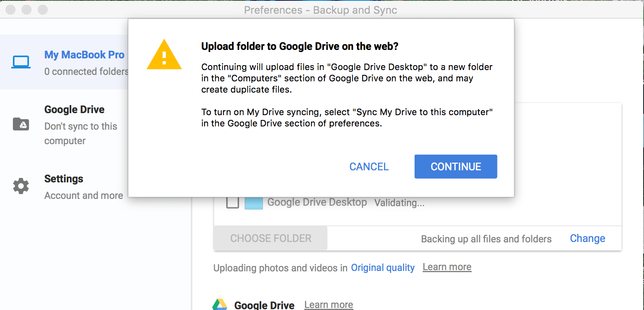Click the Backing up all files text

tap(486, 239)
